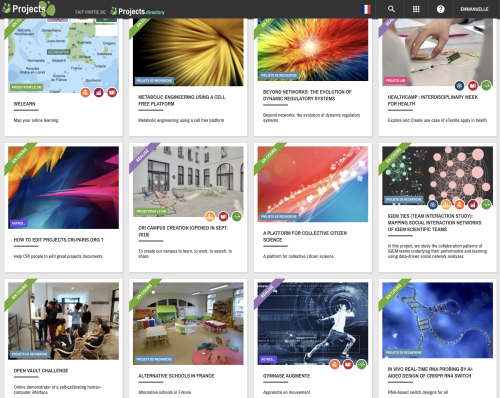Screen dimensions: 500x398
Task: Click the blue badge on iGEM TIES card
Action: click(433, 204)
